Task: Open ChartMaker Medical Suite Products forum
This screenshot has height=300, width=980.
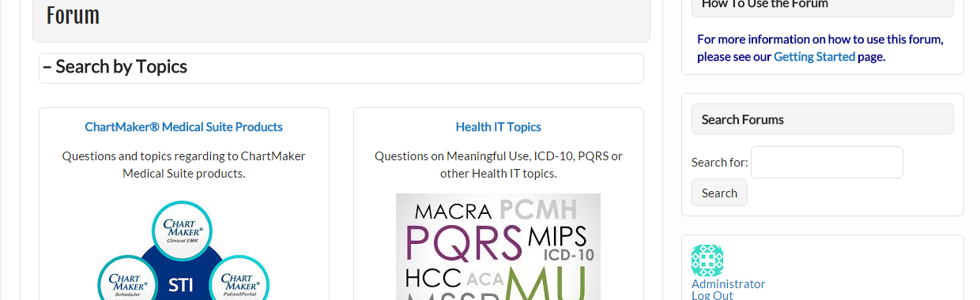Action: (183, 127)
